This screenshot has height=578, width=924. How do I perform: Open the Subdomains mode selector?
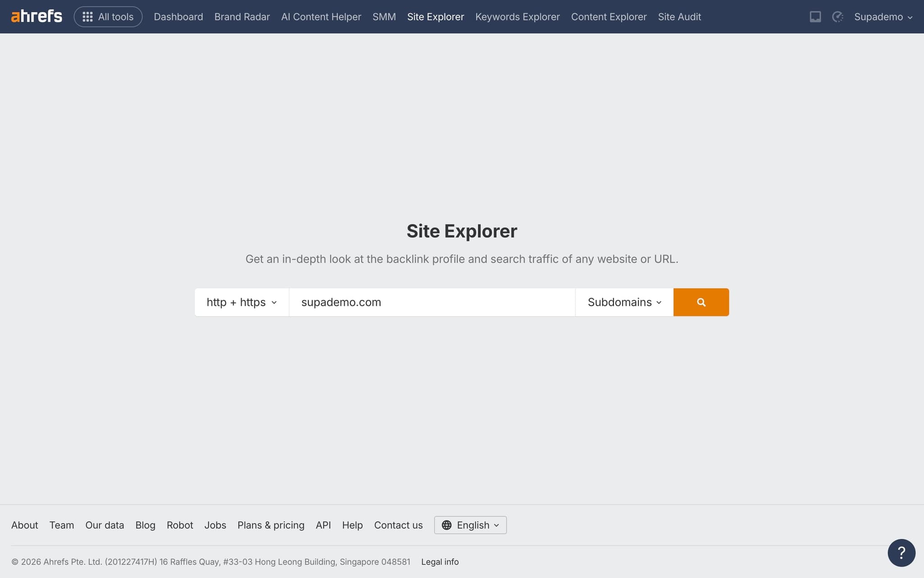coord(624,302)
